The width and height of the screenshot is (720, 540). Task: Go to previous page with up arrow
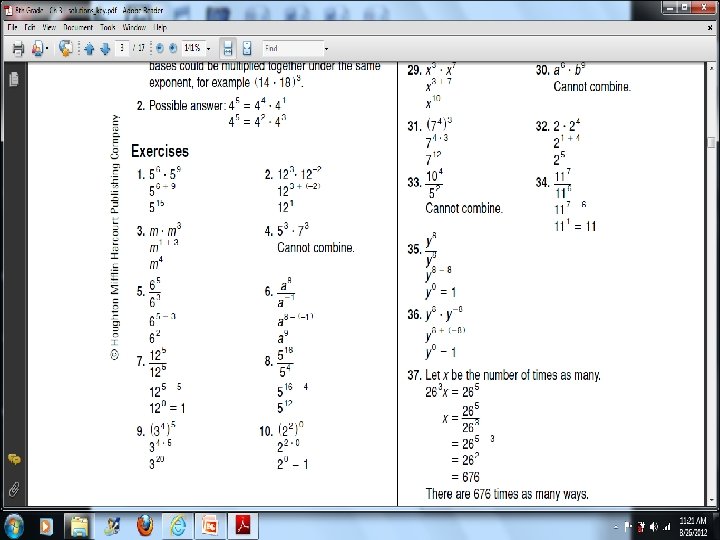90,49
